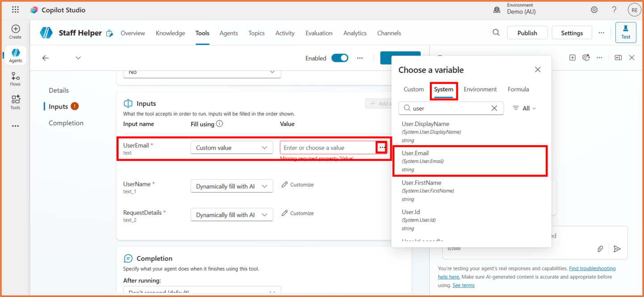Click the send message arrow icon
Screen dimensions: 644x297
[x=617, y=249]
